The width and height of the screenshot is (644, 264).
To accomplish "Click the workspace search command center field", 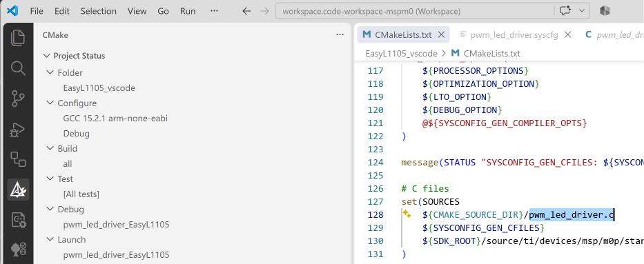I will [414, 11].
